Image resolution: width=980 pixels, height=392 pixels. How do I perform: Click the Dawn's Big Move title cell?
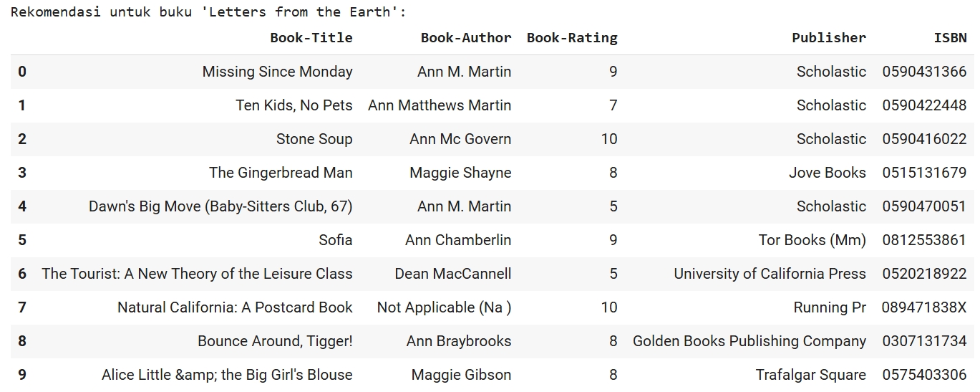pos(220,206)
